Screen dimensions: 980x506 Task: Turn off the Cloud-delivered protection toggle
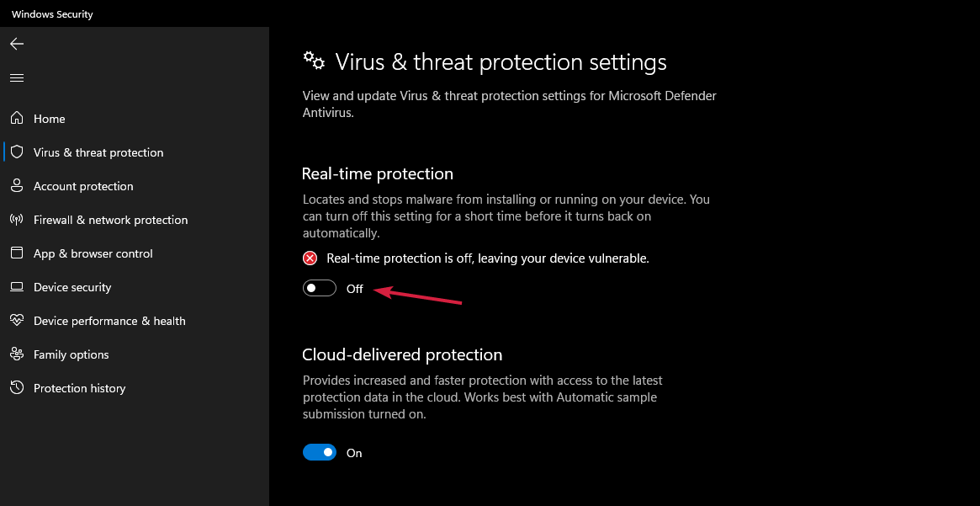tap(320, 453)
